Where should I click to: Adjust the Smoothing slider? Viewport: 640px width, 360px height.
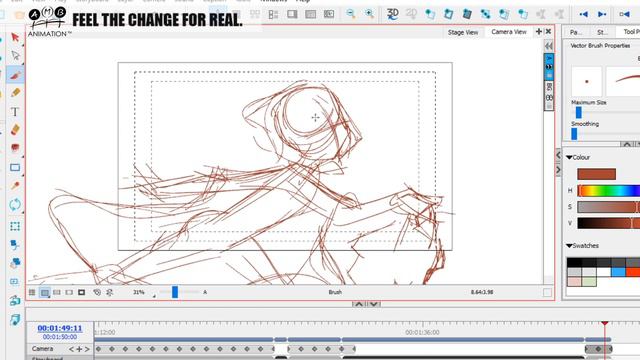pos(574,133)
